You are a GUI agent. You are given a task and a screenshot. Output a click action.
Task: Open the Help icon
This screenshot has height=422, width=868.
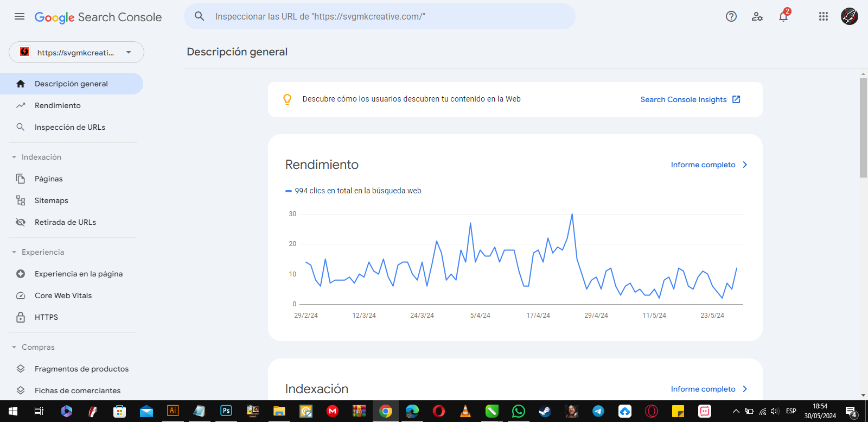pos(731,16)
